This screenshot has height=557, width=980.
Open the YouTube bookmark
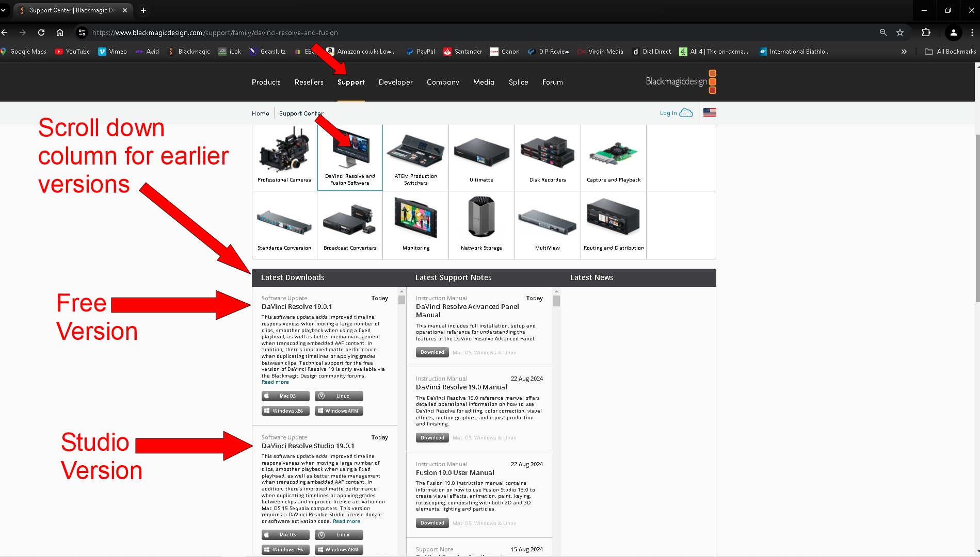72,52
